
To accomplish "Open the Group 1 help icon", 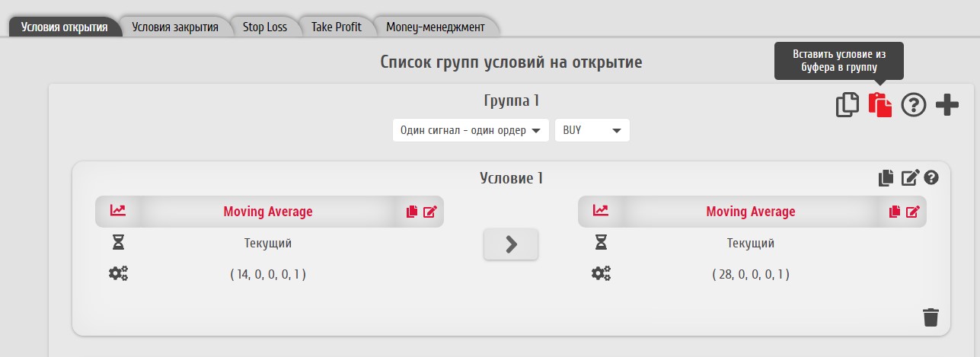I will click(913, 104).
